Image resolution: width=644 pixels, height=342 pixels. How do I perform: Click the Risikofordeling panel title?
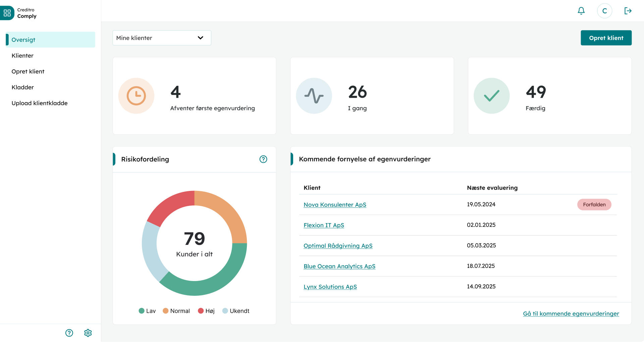[x=145, y=159]
